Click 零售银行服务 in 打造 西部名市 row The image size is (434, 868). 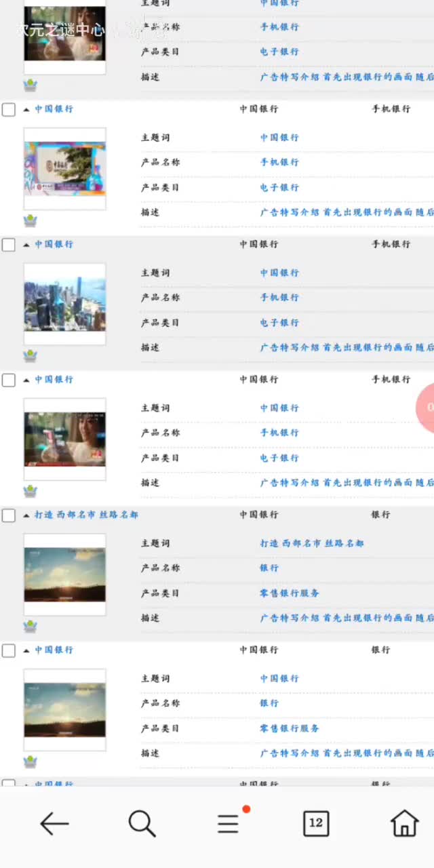[x=290, y=593]
